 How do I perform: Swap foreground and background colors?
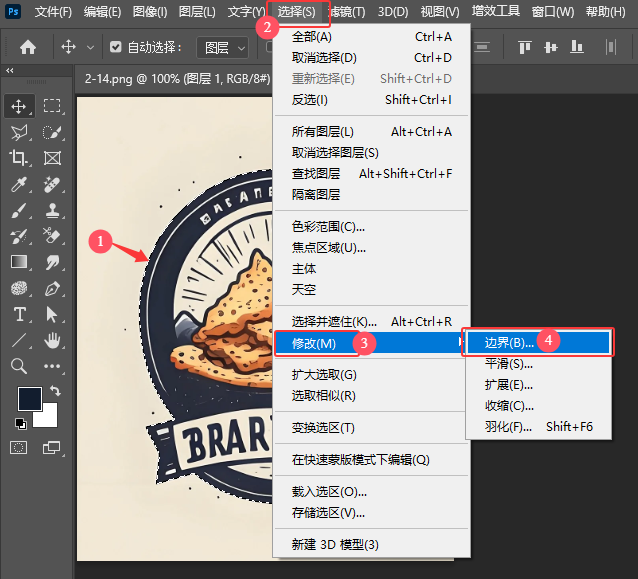55,391
